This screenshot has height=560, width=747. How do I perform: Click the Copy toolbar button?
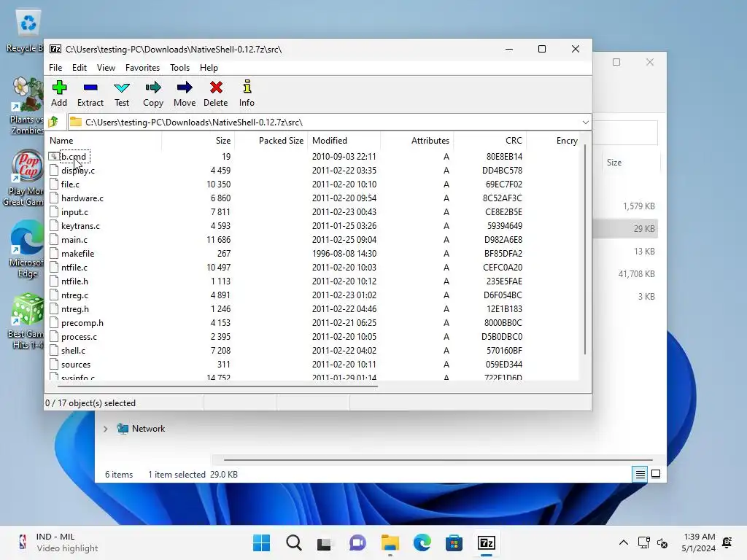click(153, 93)
